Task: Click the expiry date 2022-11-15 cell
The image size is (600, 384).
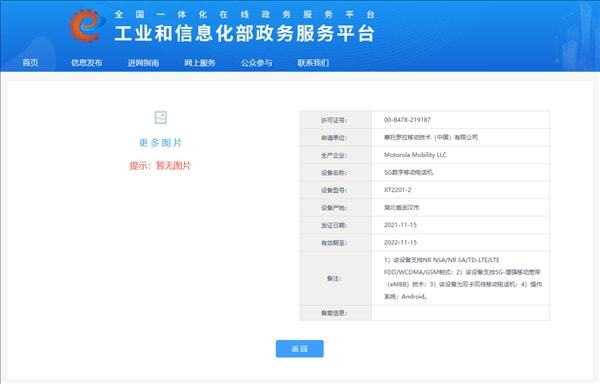Action: point(461,242)
